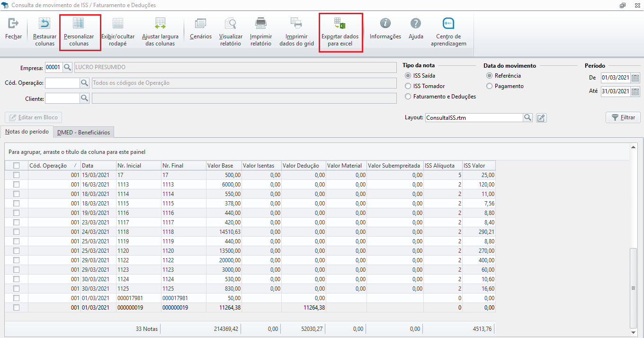The image size is (644, 338).
Task: Toggle footer with Exibir/ocultar rodapé
Action: (x=118, y=23)
